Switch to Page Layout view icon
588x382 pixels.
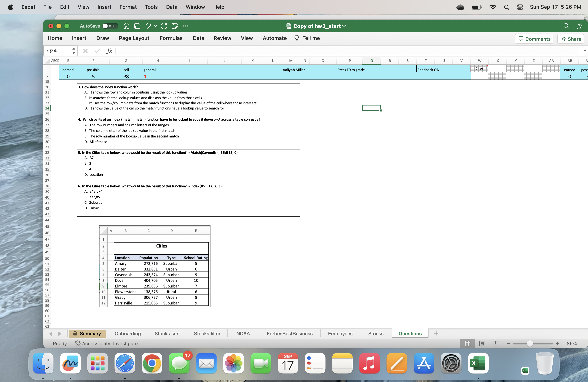point(482,343)
